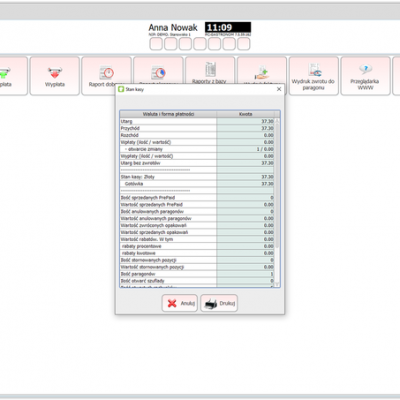
Task: Launch the Przeglądarka WWW browser
Action: (x=365, y=76)
